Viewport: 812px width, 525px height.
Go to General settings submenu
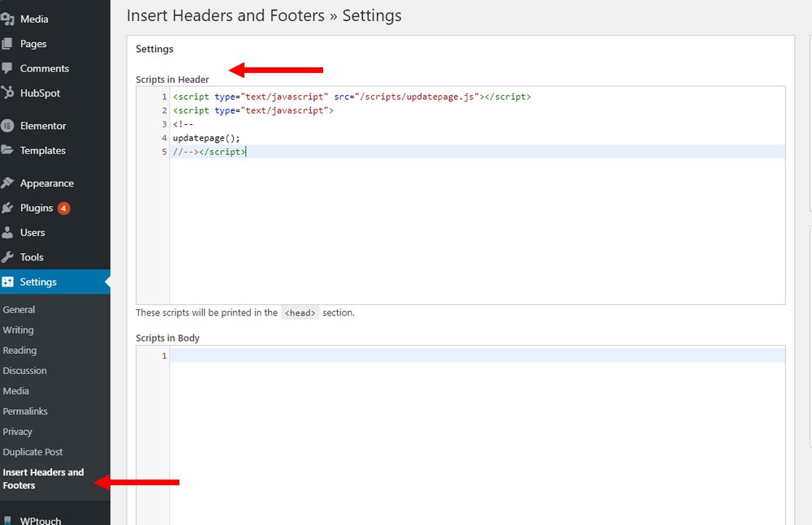pyautogui.click(x=19, y=309)
